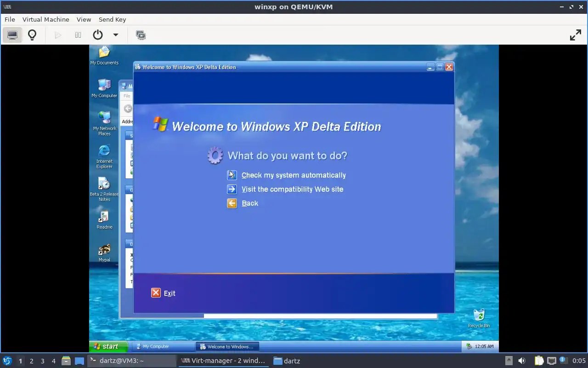Screen dimensions: 588x368
Task: Click Welcome to Windows taskbar button
Action: [228, 346]
